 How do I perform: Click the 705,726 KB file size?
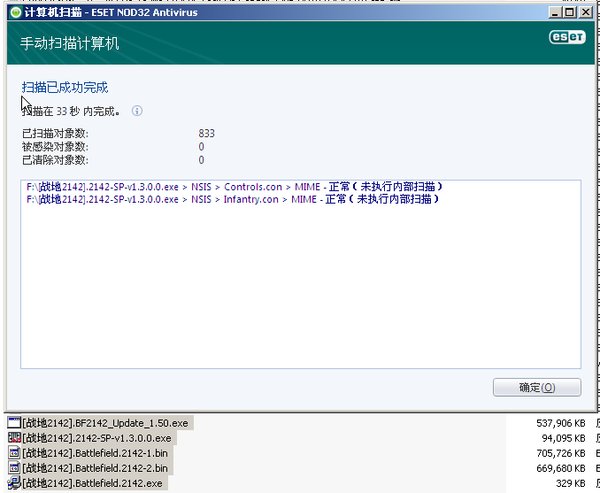click(x=561, y=453)
